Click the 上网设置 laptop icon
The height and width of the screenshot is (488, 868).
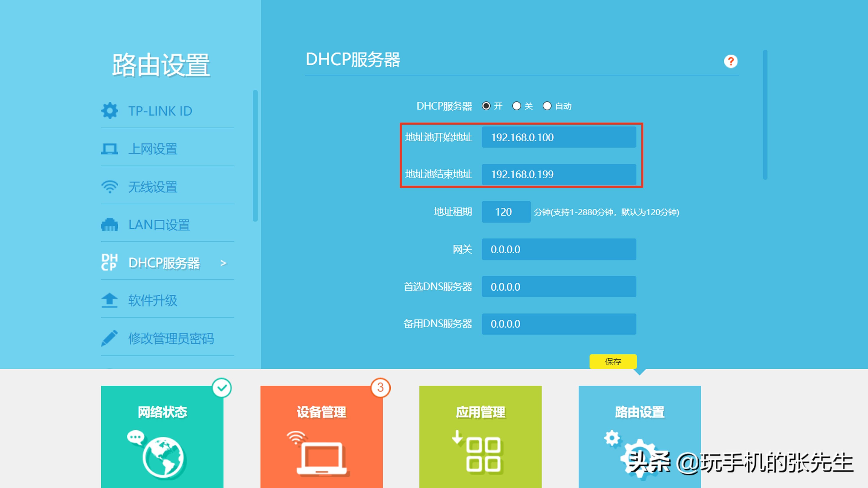point(109,149)
